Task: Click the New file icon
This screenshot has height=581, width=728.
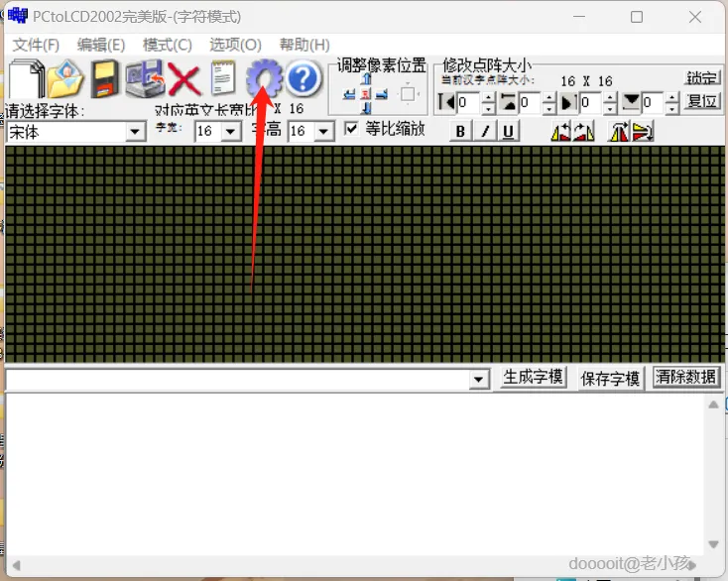Action: 26,79
